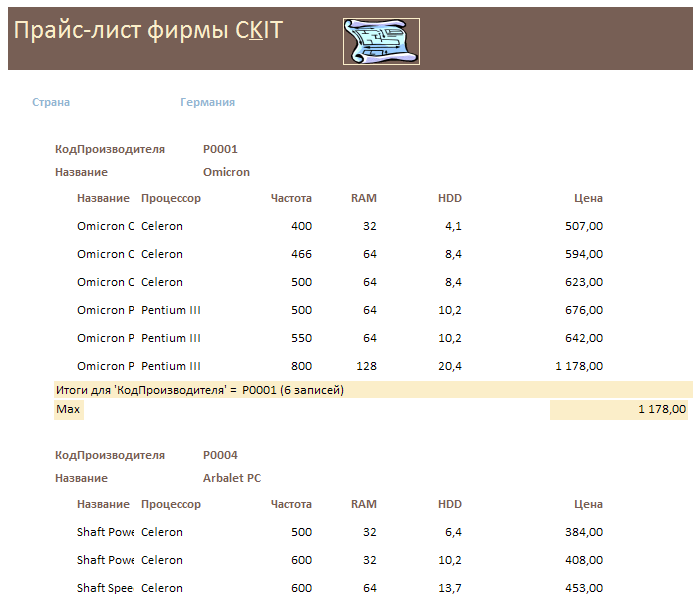Click RAM column header in Omicron group
Screen dimensions: 693x604
click(x=364, y=198)
